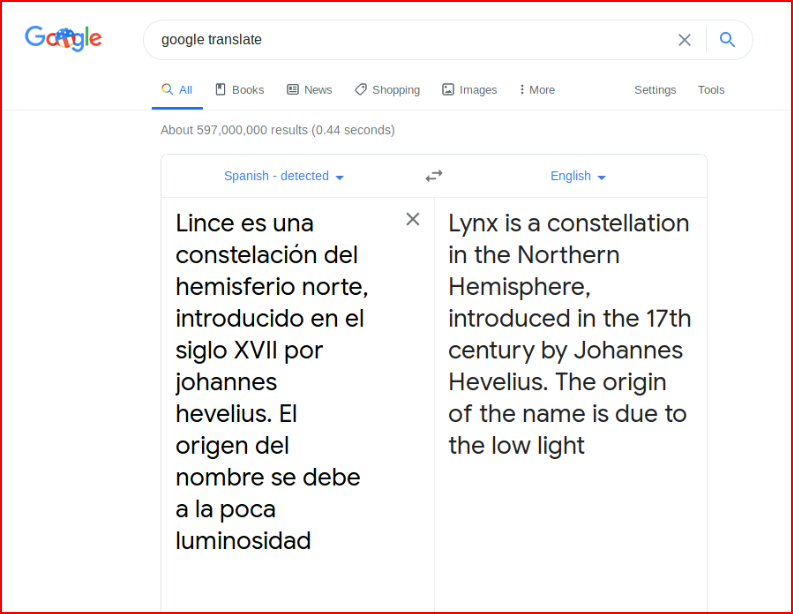
Task: Click the Images tab icon
Action: pyautogui.click(x=448, y=90)
